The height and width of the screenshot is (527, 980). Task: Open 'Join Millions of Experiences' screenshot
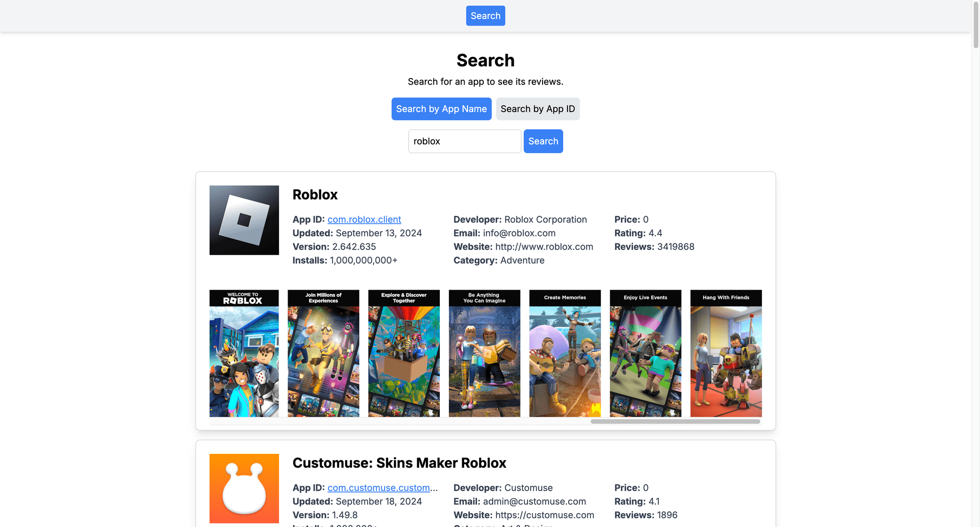323,353
